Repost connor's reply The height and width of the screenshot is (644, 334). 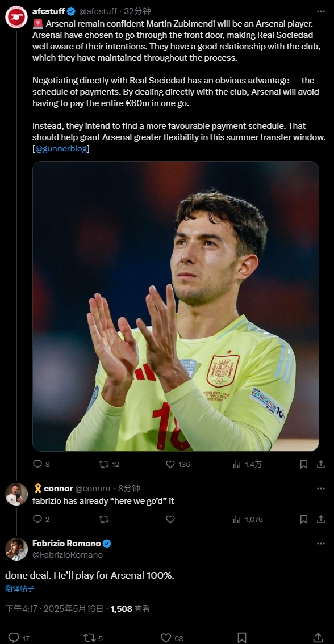pos(103,519)
